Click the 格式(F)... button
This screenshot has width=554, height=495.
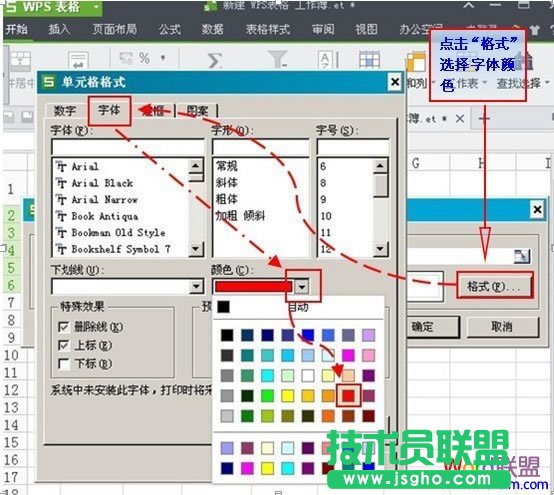coord(494,286)
